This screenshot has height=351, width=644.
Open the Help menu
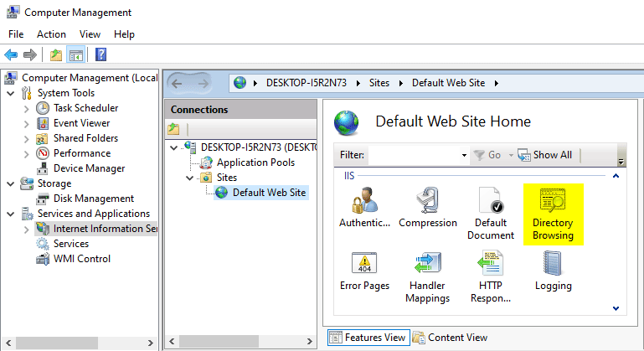124,34
